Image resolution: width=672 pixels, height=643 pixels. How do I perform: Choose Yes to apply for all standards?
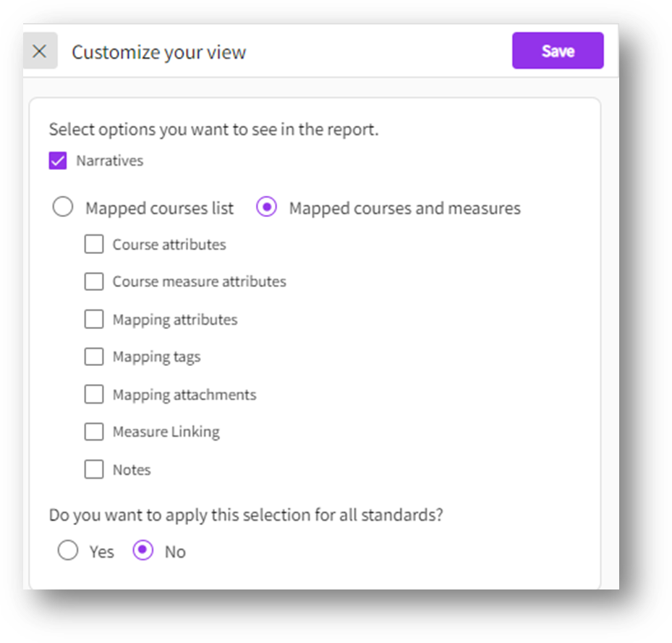point(68,551)
